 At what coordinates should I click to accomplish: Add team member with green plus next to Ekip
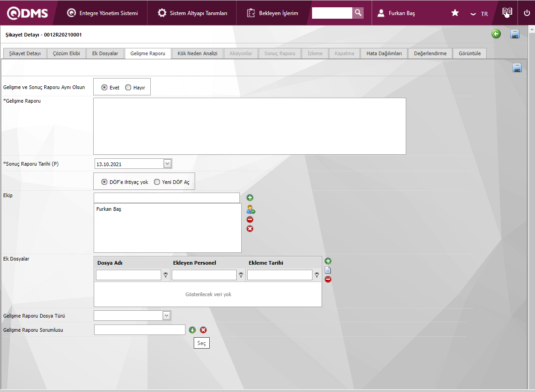pos(250,198)
